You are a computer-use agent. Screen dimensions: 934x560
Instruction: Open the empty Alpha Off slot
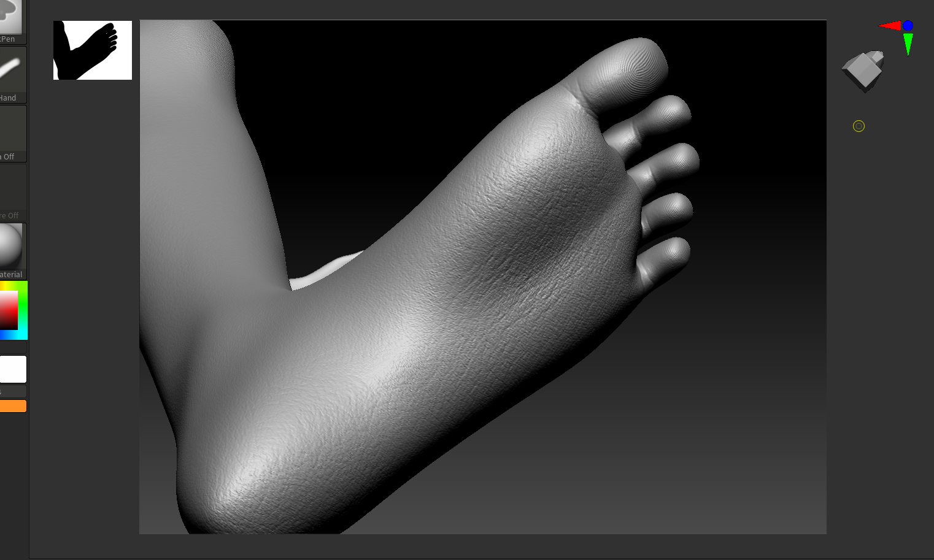pos(12,134)
